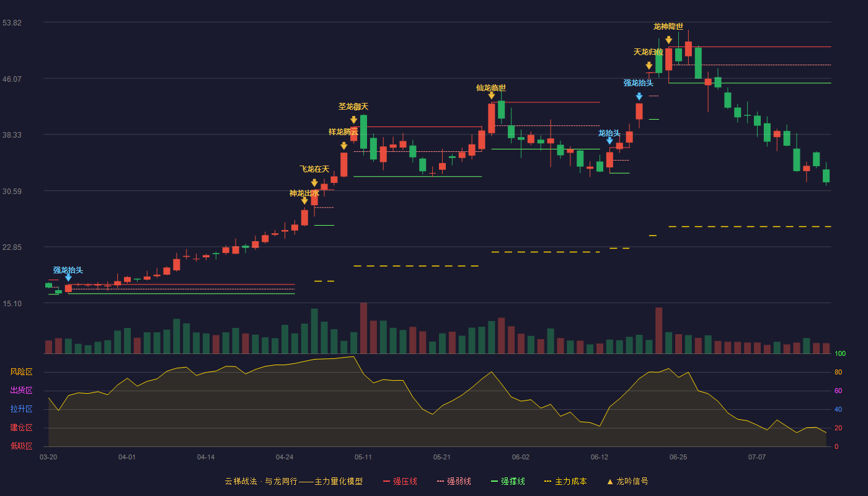Click the 低吸区 zone label
Screen dimensions: 868x496
pyautogui.click(x=21, y=446)
